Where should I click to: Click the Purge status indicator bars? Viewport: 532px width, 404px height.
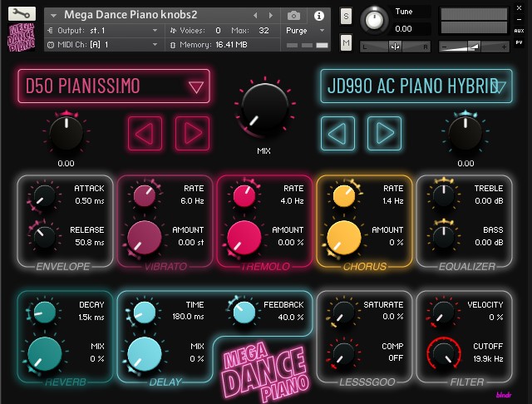click(307, 45)
